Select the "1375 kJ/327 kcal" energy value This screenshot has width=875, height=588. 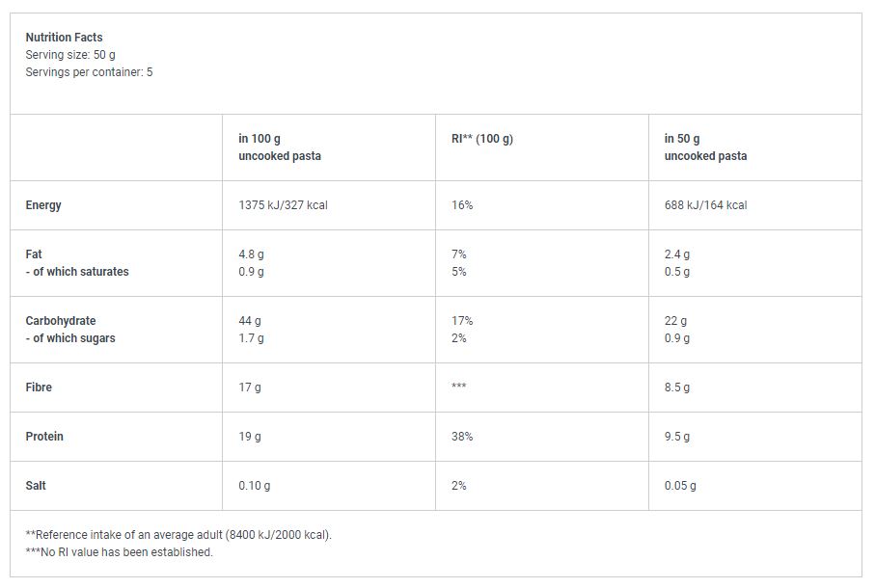pos(283,205)
